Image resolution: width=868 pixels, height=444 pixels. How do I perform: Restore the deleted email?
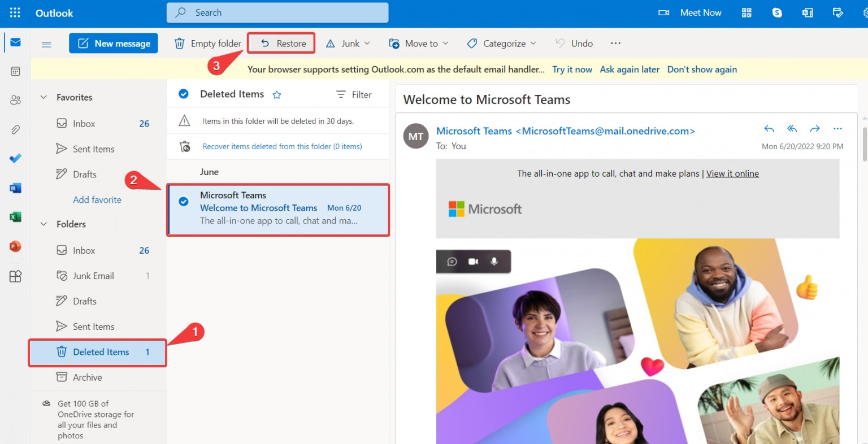(281, 43)
